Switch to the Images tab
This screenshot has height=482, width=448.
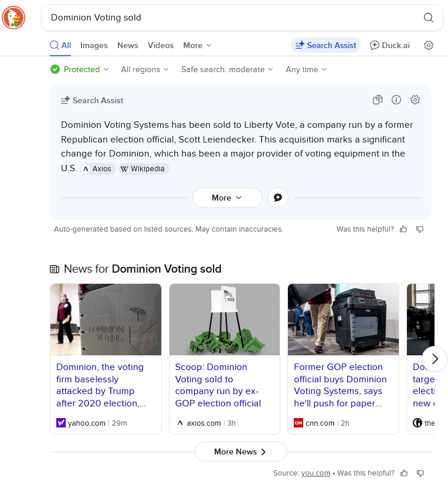pos(94,45)
